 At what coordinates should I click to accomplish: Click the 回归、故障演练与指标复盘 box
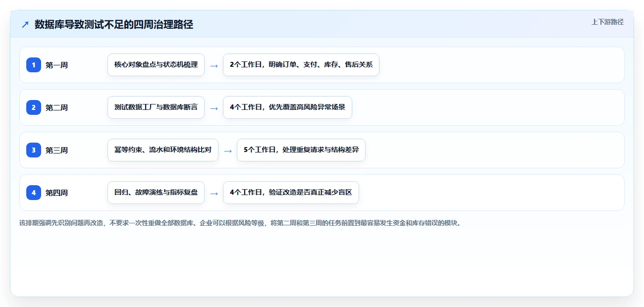point(156,193)
